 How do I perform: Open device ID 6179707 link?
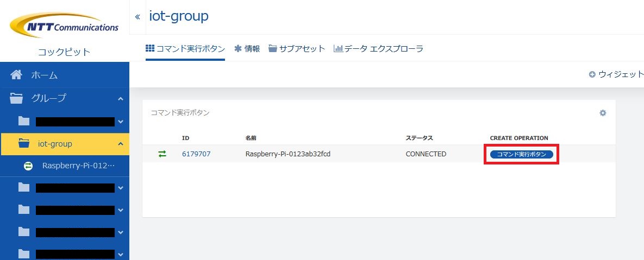(x=196, y=154)
